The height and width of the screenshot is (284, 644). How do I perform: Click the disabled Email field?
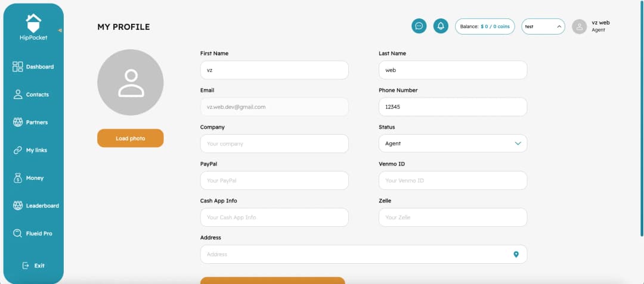point(274,107)
